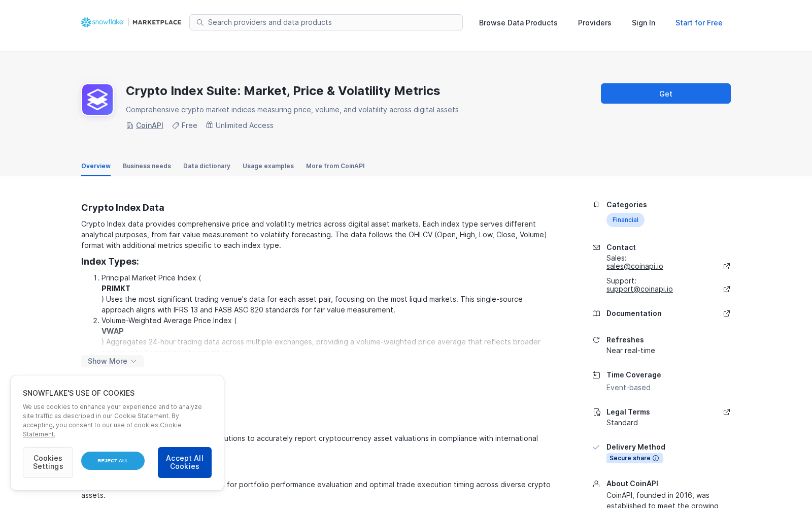Viewport: 812px width, 508px height.
Task: Expand the overview with Show More
Action: tap(113, 361)
